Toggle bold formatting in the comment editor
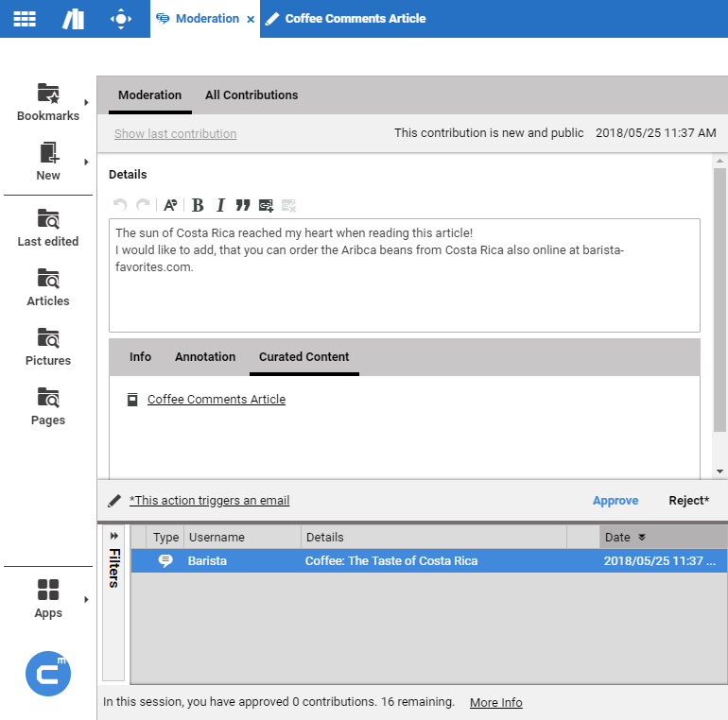This screenshot has height=720, width=728. click(x=198, y=205)
